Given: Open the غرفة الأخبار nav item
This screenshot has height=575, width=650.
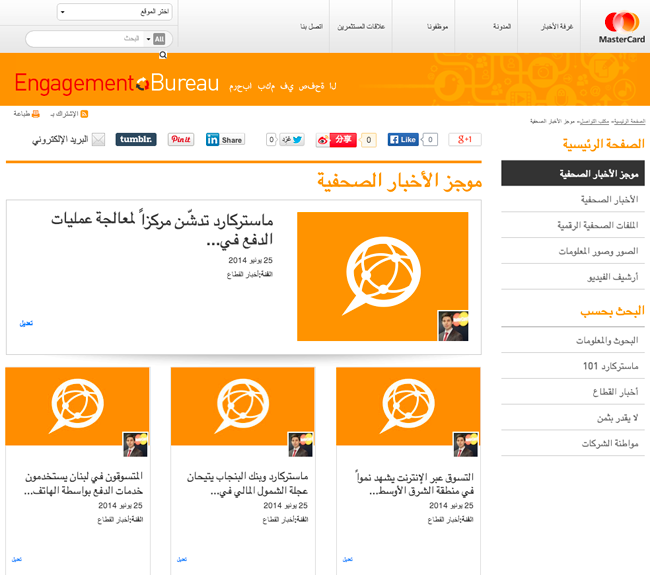Looking at the screenshot, I should (556, 27).
